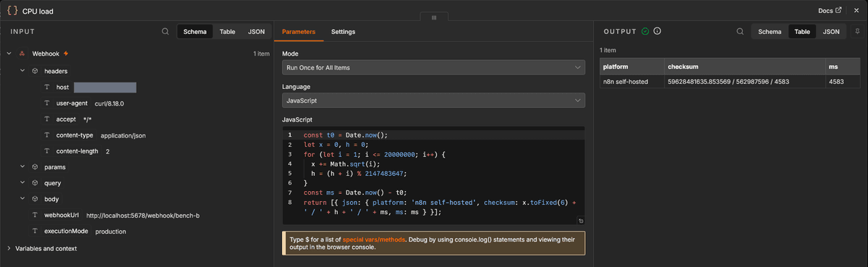Screen dimensions: 868x267
Task: Click the executionMode field type icon
Action: tap(35, 232)
